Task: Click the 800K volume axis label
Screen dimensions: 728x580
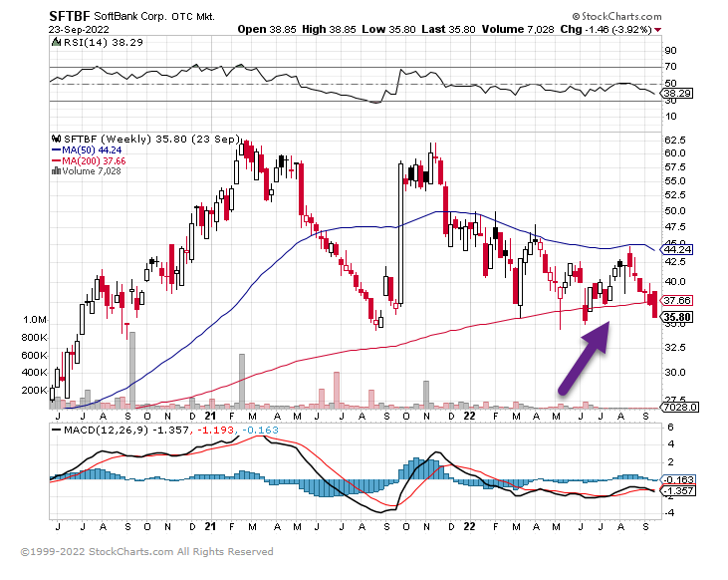Action: (x=34, y=338)
